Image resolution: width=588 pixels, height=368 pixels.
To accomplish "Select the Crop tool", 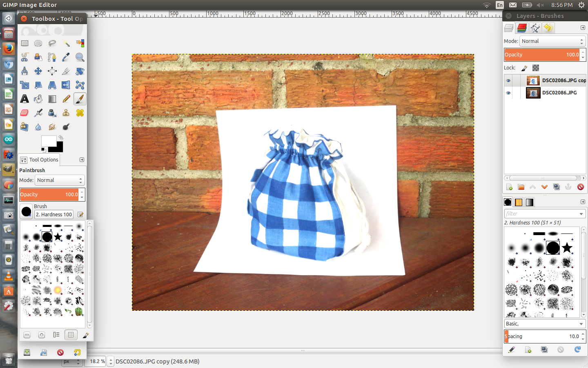I will pyautogui.click(x=66, y=71).
